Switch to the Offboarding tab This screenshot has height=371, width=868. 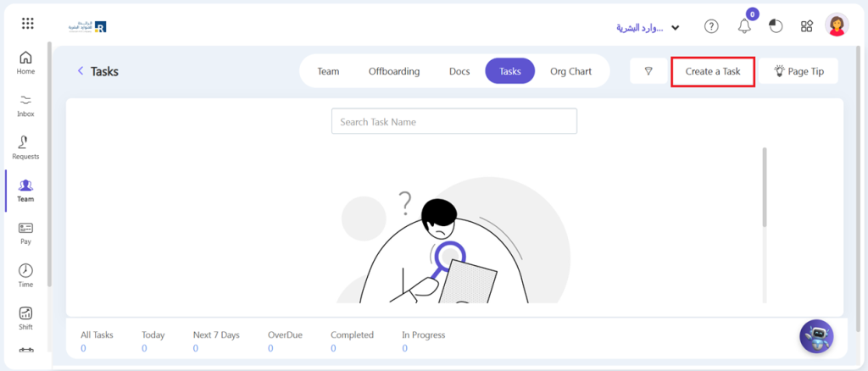click(x=394, y=71)
